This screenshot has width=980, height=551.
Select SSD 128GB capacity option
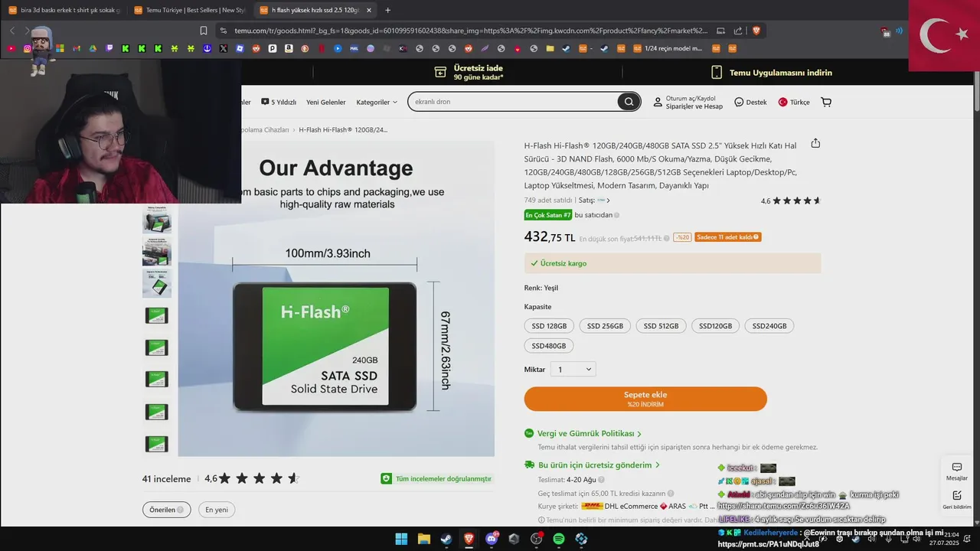point(550,326)
